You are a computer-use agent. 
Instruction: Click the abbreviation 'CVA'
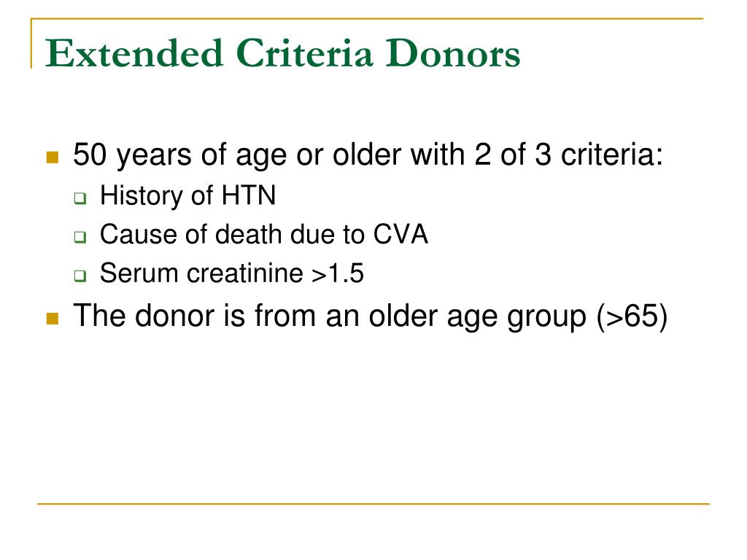(x=400, y=234)
